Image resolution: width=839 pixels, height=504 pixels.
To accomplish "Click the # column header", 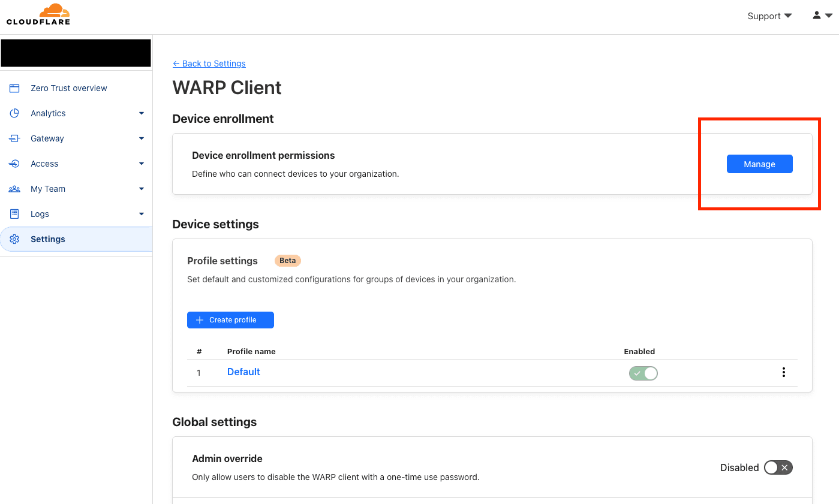I will tap(199, 352).
